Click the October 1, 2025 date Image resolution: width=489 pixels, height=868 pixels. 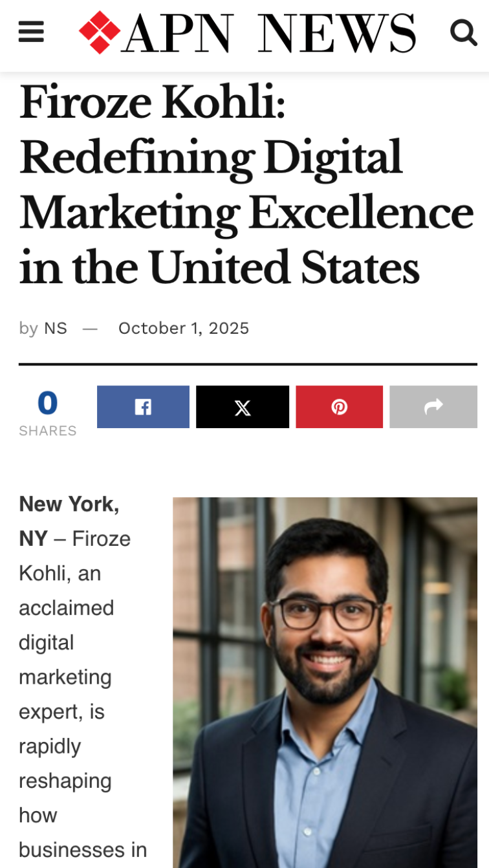pyautogui.click(x=183, y=329)
